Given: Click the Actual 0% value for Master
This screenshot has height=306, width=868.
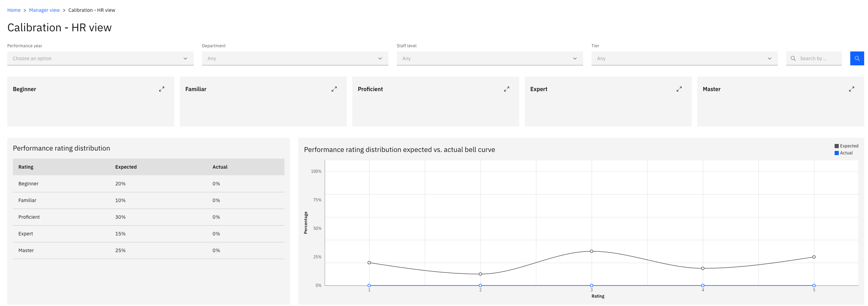Looking at the screenshot, I should (216, 250).
